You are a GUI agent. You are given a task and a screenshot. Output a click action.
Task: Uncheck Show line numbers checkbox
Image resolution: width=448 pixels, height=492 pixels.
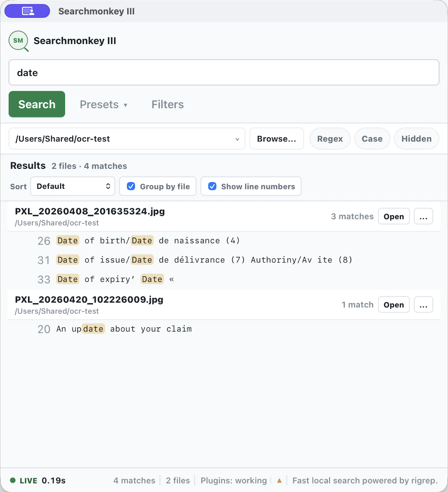click(x=212, y=186)
